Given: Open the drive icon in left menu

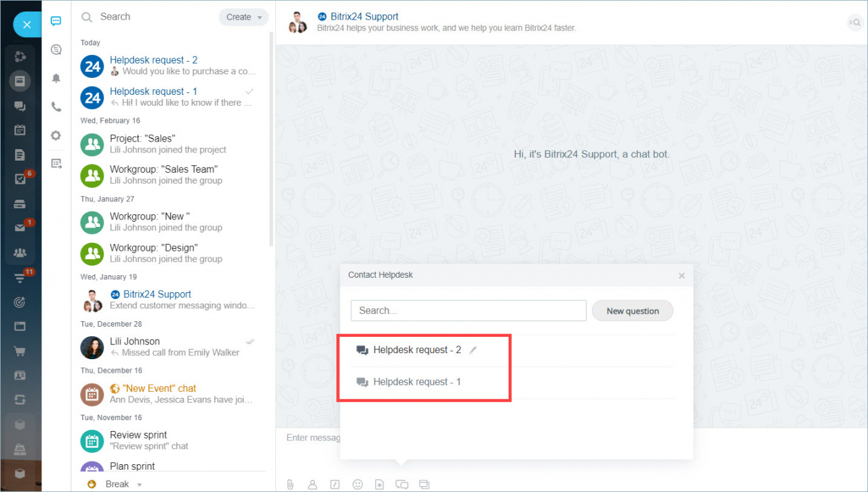Looking at the screenshot, I should click(20, 204).
